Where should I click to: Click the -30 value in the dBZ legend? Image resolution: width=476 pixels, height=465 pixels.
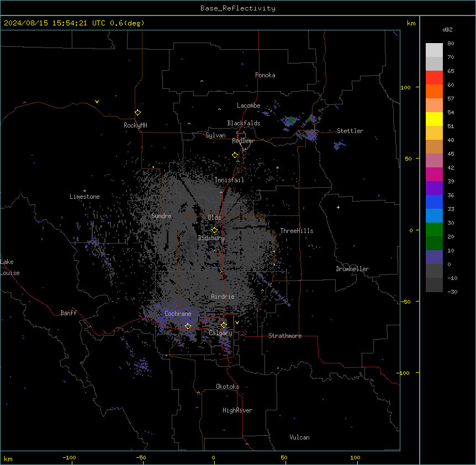452,292
